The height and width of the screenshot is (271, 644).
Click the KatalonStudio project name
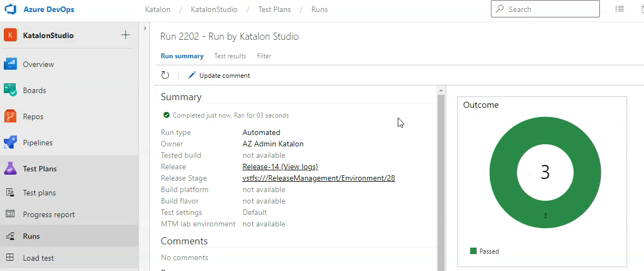pos(48,36)
